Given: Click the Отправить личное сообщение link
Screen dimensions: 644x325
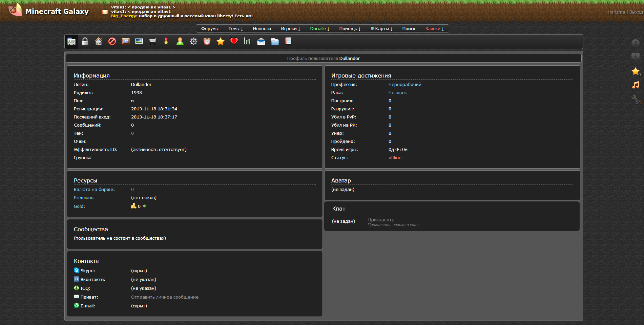Looking at the screenshot, I should point(165,297).
